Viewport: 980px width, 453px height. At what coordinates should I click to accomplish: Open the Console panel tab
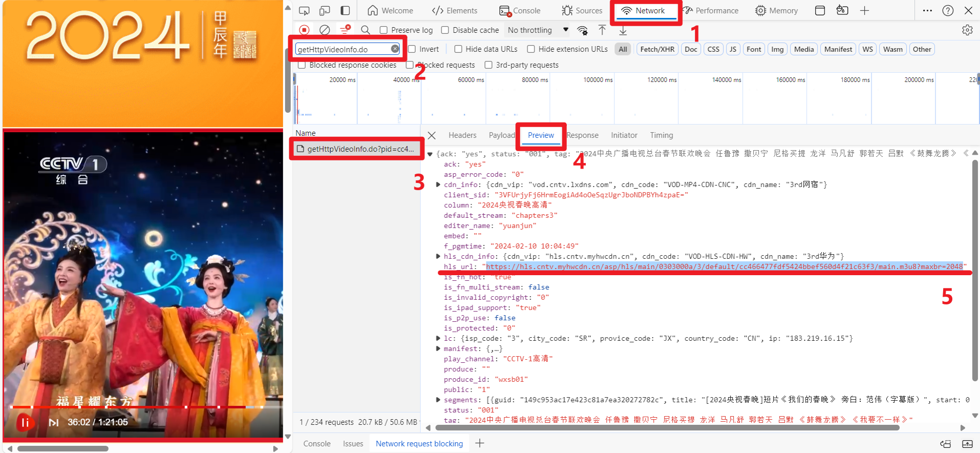[x=520, y=11]
